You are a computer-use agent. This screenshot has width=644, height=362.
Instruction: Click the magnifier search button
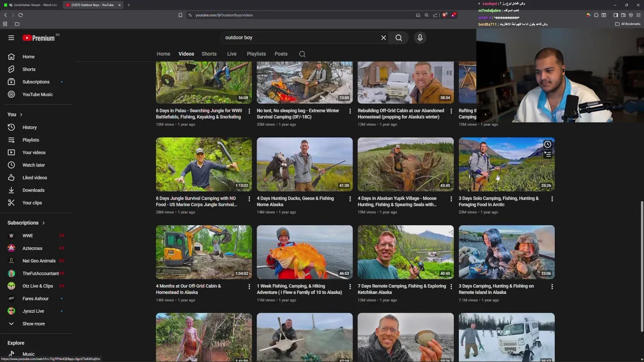[398, 38]
